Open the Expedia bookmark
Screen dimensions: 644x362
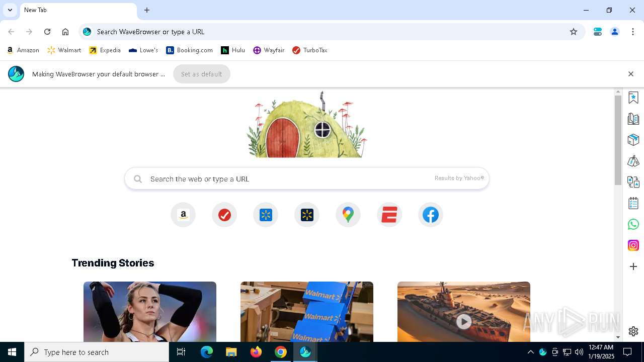coord(105,50)
